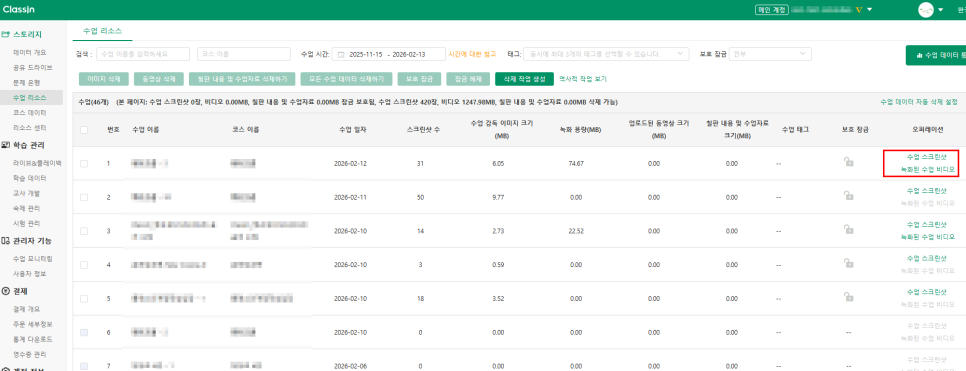Click the lock icon in row 5

pos(848,298)
